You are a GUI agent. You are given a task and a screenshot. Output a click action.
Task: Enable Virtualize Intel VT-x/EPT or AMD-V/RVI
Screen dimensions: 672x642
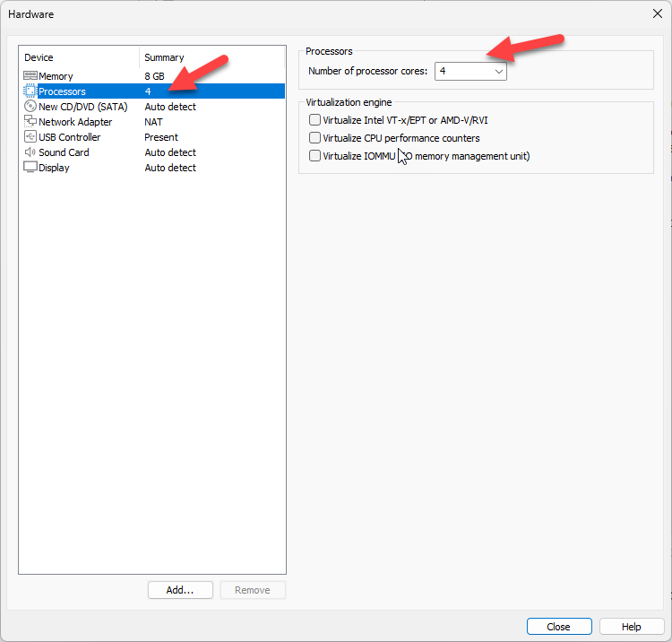[314, 120]
